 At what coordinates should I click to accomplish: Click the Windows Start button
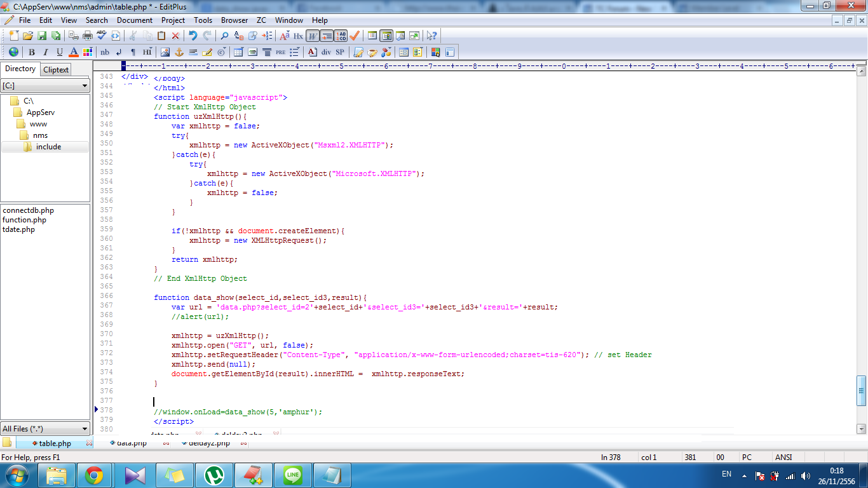[17, 475]
